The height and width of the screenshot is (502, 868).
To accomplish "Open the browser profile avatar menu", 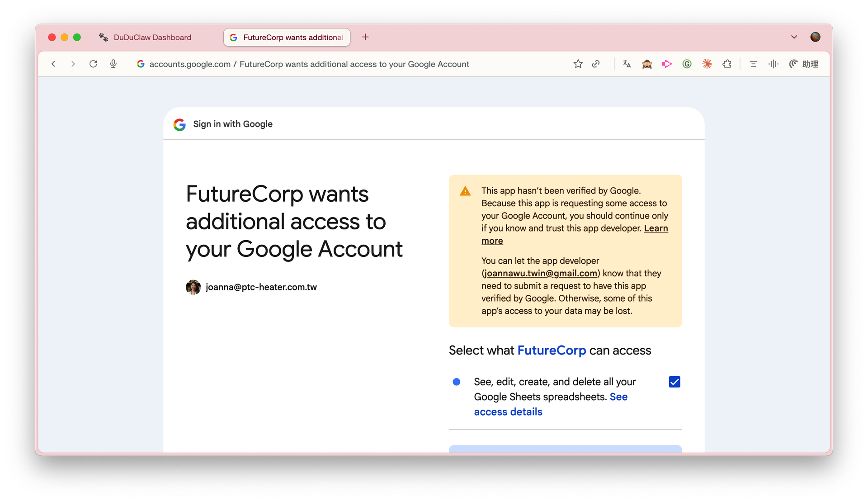I will click(815, 37).
